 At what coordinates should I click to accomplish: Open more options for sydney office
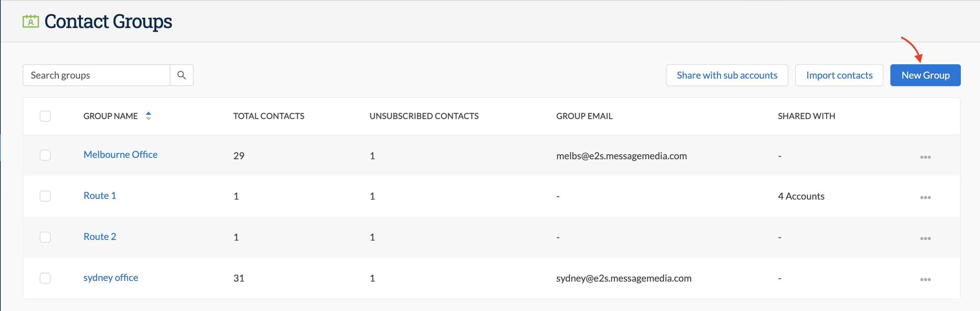point(925,280)
